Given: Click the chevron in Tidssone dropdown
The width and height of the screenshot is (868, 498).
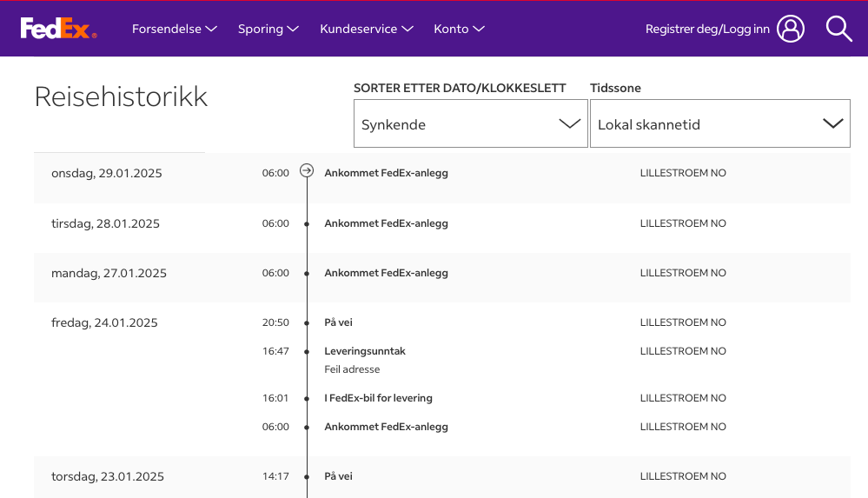Looking at the screenshot, I should [x=833, y=123].
